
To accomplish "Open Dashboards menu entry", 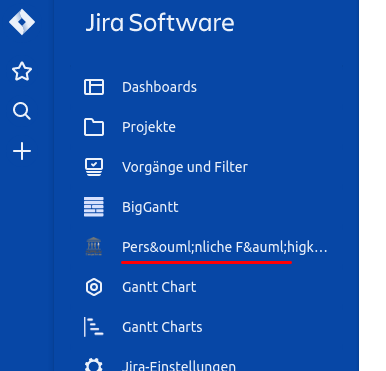I will click(x=159, y=87).
